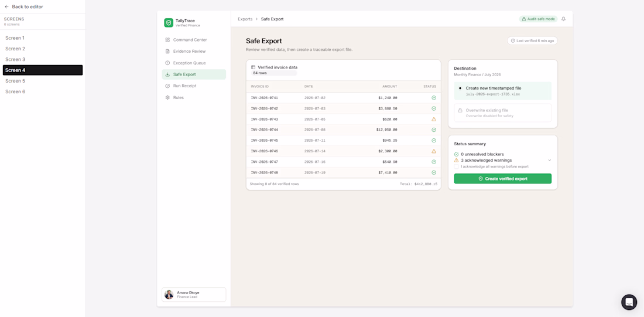Open notifications bell icon
The image size is (644, 317).
point(563,19)
